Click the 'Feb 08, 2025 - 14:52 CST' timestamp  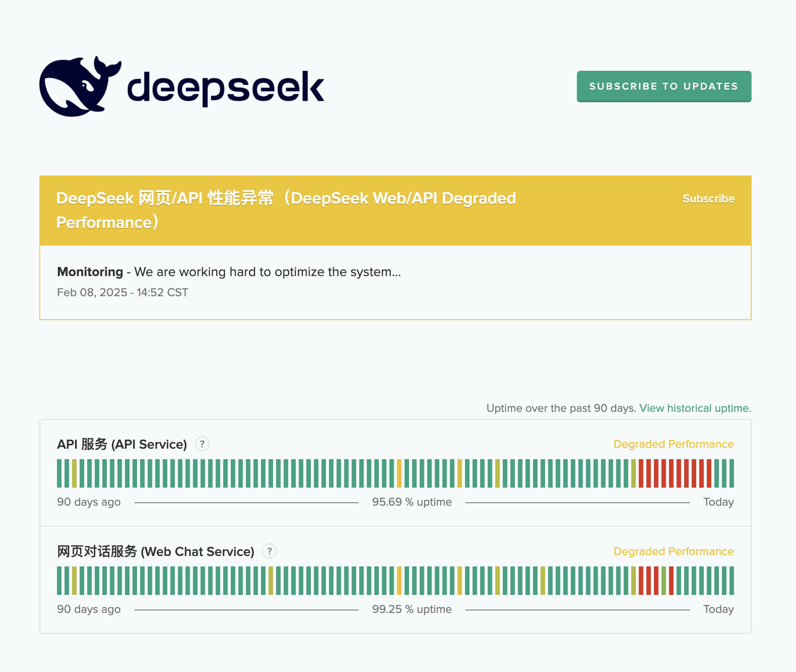(x=122, y=292)
